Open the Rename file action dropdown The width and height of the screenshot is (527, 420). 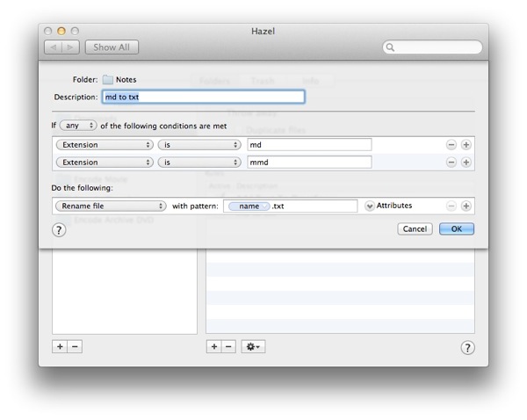[x=111, y=206]
